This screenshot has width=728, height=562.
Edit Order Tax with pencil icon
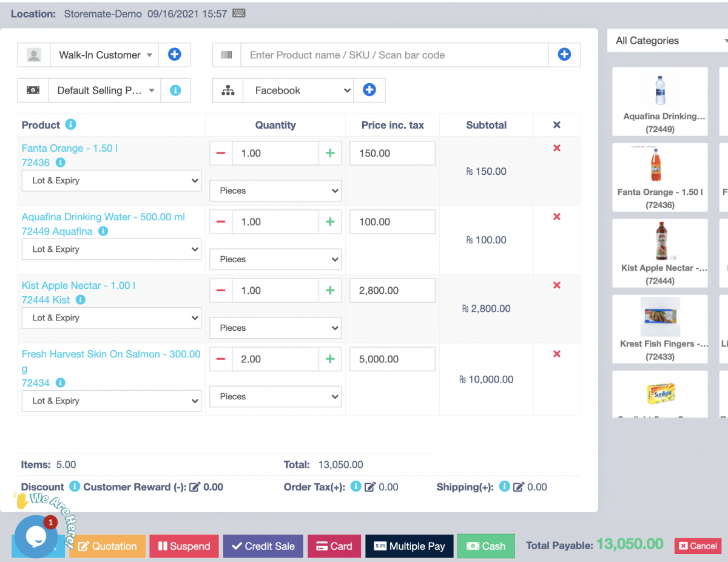point(369,487)
